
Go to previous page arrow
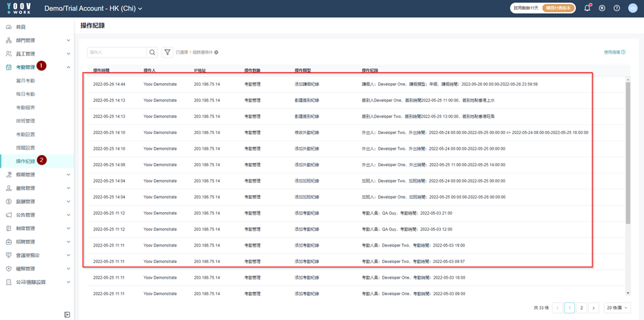click(x=558, y=308)
